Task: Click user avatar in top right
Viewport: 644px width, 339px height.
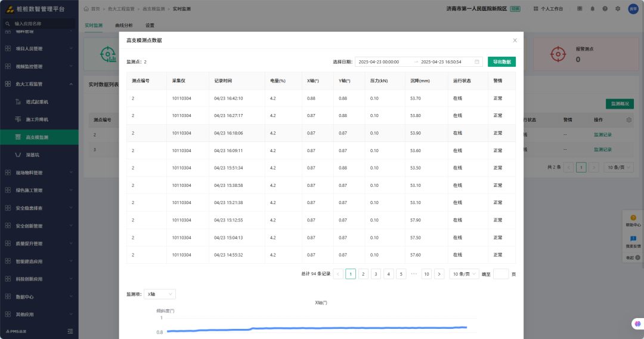Action: pos(633,8)
